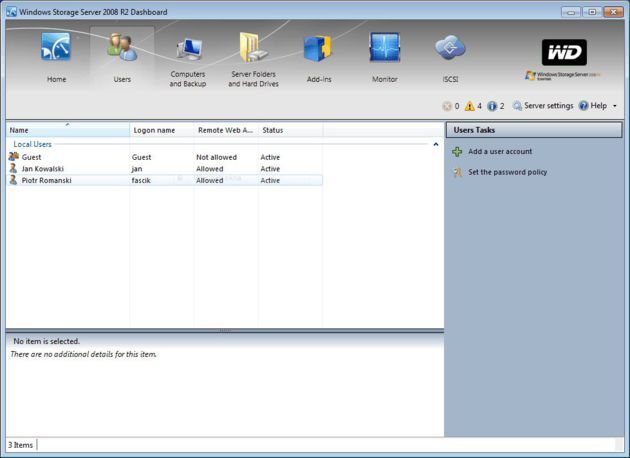Image resolution: width=630 pixels, height=458 pixels.
Task: Open Computers and Backup icon
Action: tap(189, 49)
